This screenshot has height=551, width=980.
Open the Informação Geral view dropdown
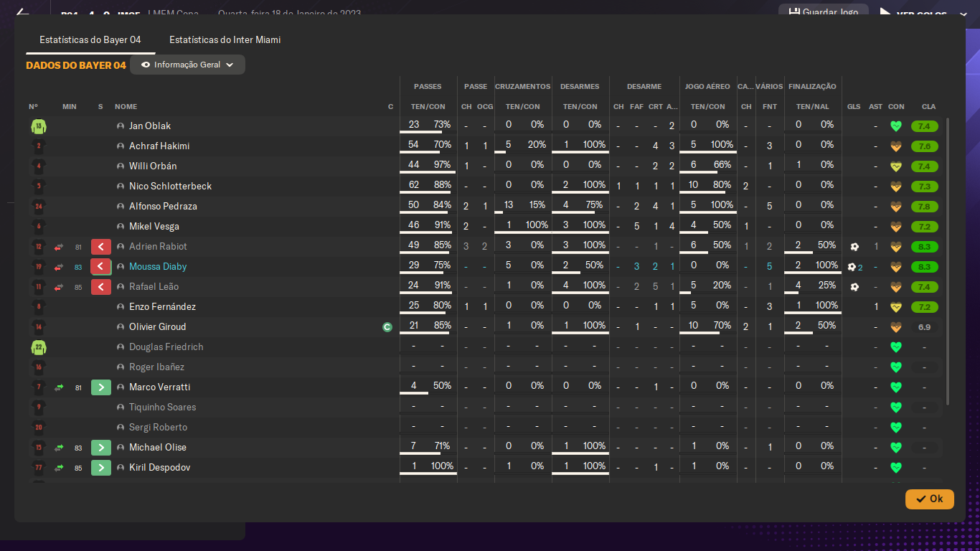[x=187, y=65]
